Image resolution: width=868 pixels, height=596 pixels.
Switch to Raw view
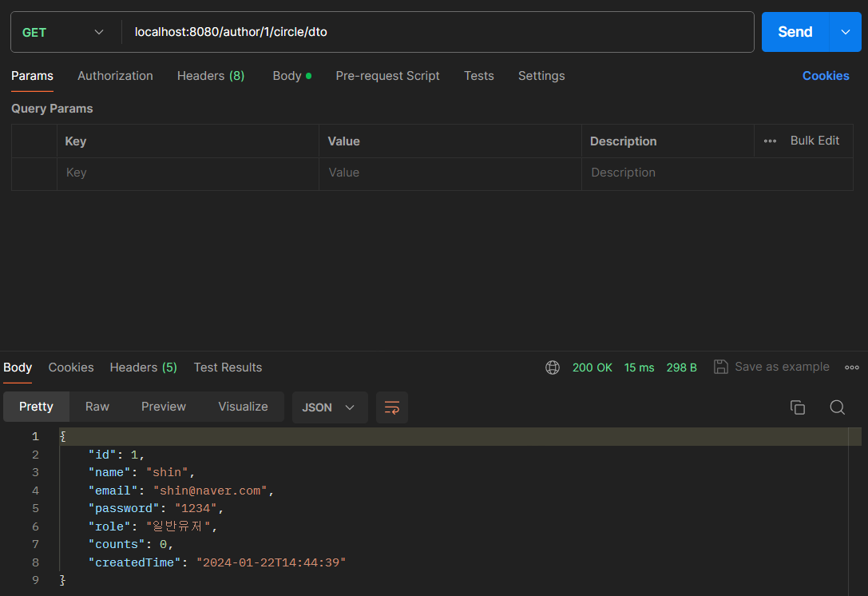coord(97,407)
